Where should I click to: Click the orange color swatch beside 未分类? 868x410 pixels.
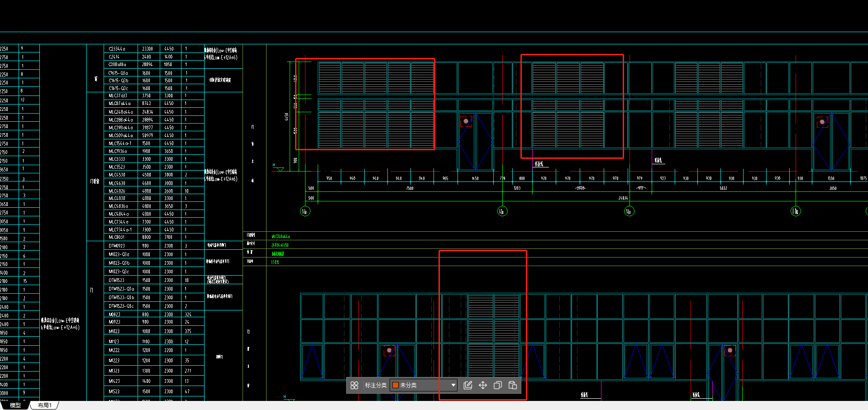tap(395, 385)
